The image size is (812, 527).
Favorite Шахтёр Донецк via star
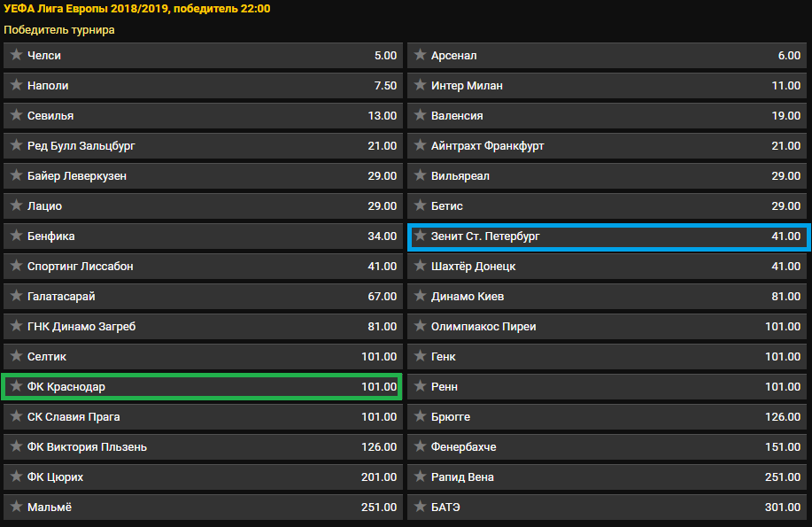tap(420, 266)
